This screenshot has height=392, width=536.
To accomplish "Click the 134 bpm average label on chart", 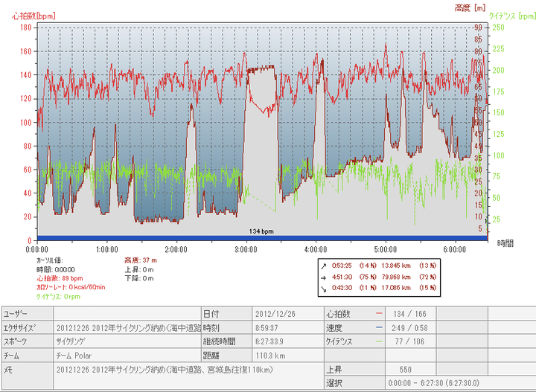I will 261,231.
